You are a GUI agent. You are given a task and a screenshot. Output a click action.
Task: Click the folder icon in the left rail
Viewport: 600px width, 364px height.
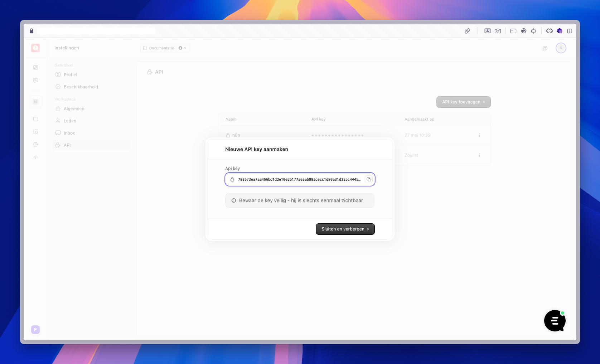(x=35, y=119)
